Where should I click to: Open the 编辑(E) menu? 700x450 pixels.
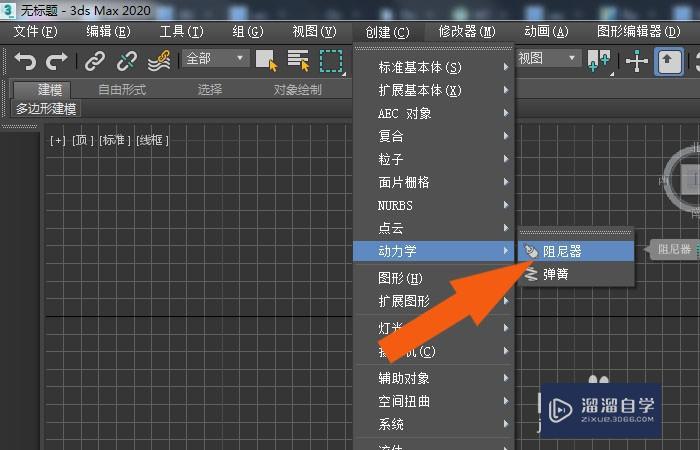(x=108, y=32)
